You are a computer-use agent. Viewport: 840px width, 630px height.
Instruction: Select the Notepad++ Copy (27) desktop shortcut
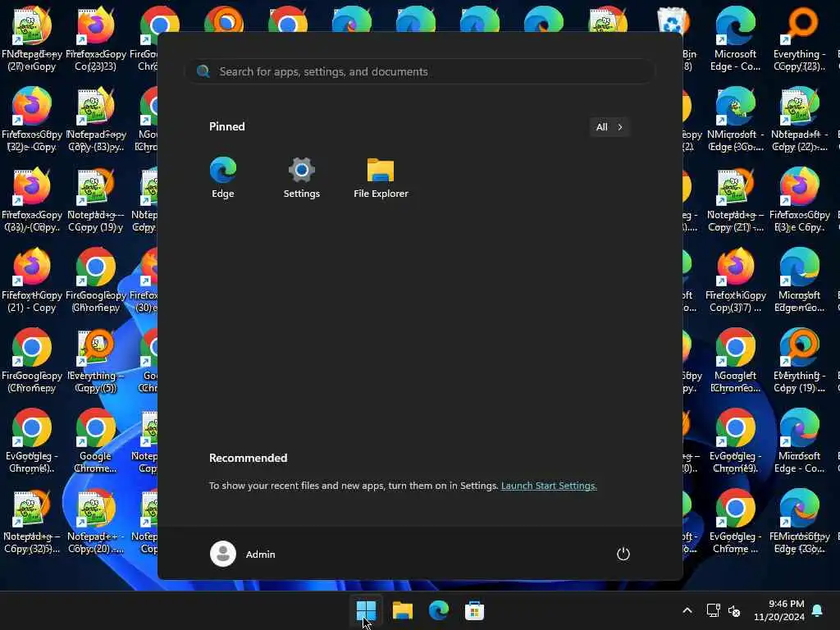click(32, 39)
